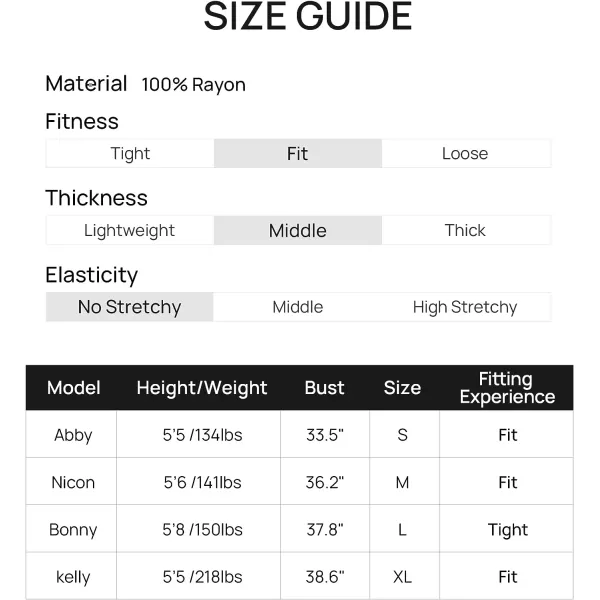Select model Nicon in the table
The image size is (600, 600).
(73, 483)
